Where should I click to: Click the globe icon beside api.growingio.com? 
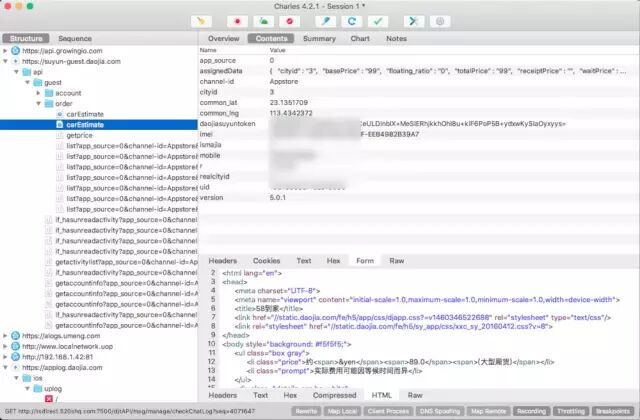pos(16,51)
